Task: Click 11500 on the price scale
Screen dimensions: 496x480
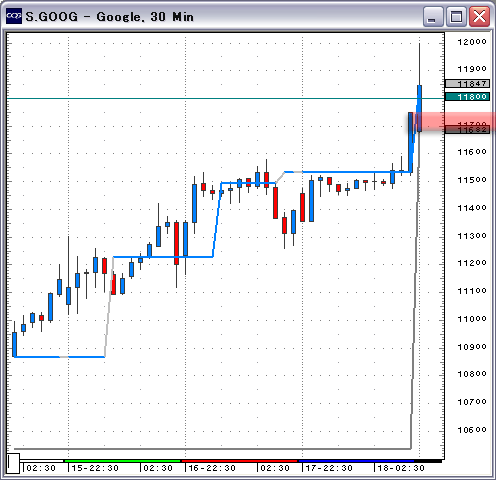Action: coord(472,180)
